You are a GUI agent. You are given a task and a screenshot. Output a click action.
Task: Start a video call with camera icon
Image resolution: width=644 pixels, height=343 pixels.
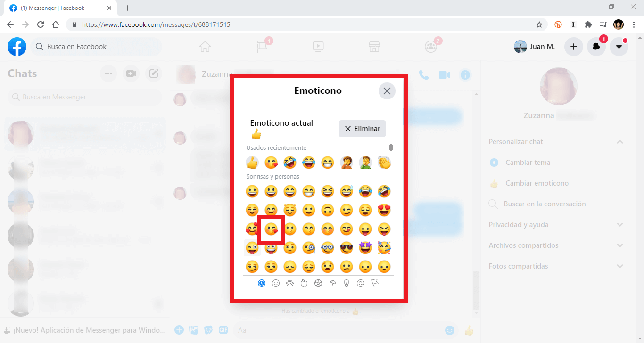(x=444, y=75)
